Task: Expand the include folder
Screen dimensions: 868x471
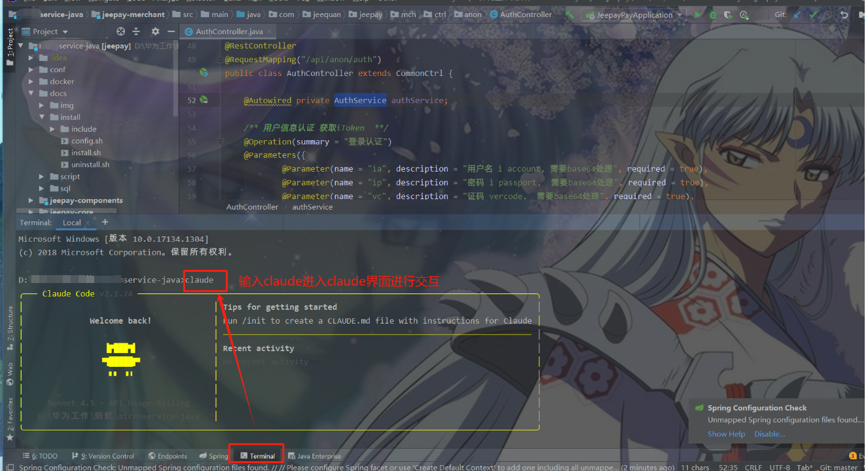Action: tap(52, 129)
